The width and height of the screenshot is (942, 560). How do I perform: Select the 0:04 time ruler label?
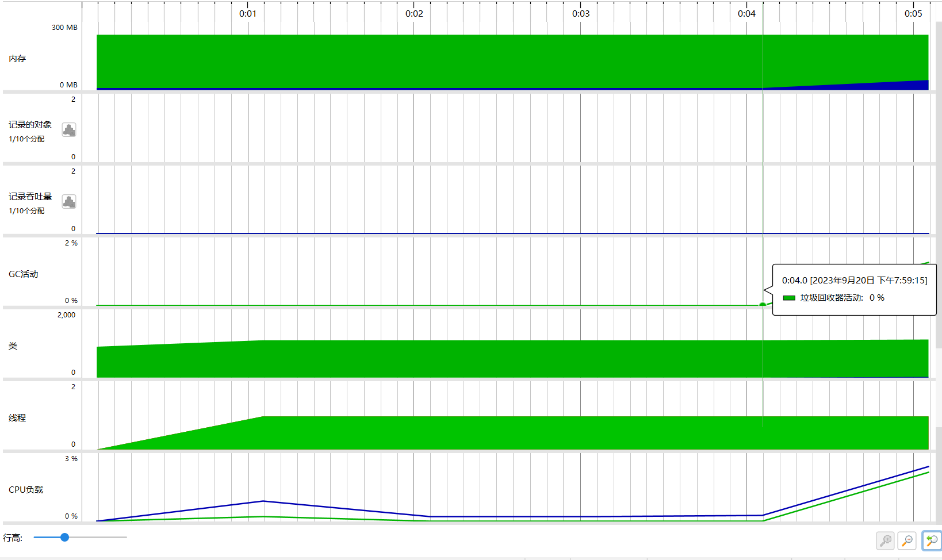pos(747,14)
